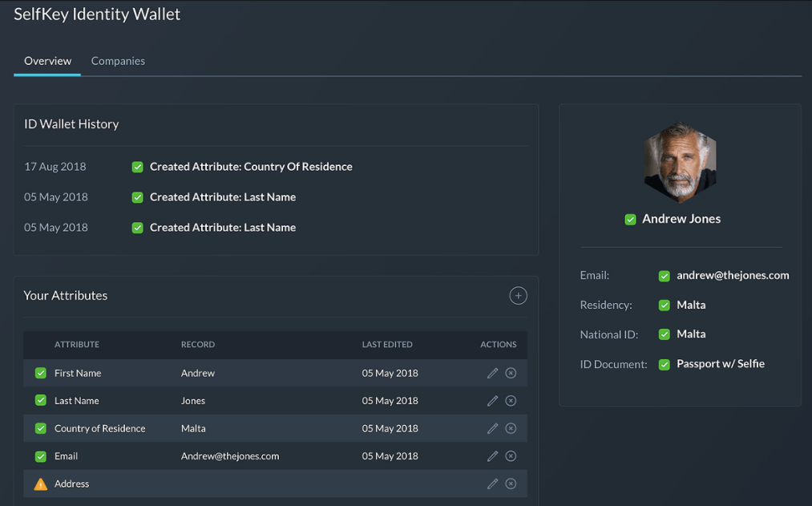Click the National ID Malta checkmark
Image resolution: width=812 pixels, height=506 pixels.
664,334
